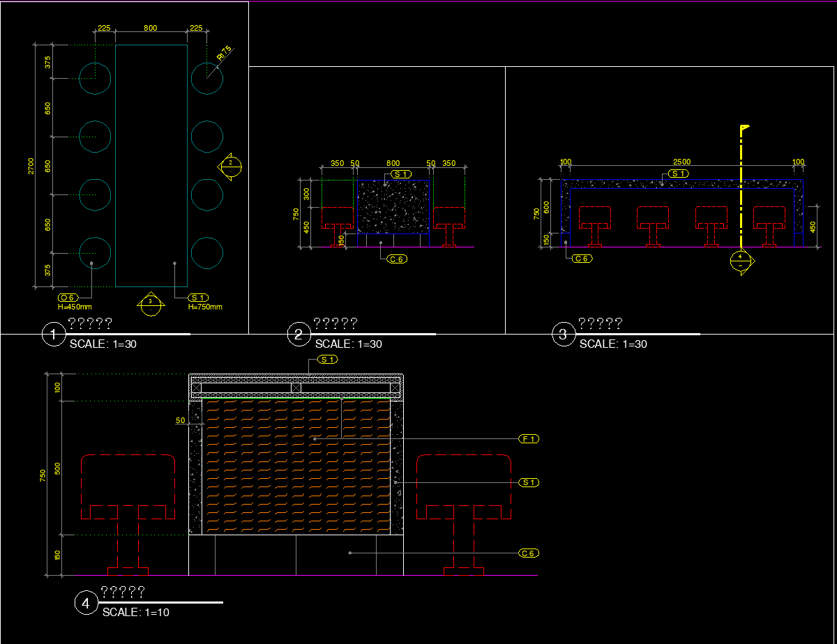This screenshot has width=837, height=644.
Task: Click the 50 dimension in detail 4
Action: coord(180,421)
